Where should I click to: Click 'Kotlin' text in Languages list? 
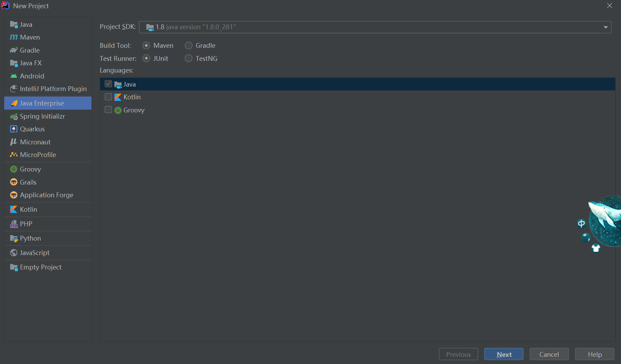(x=132, y=97)
